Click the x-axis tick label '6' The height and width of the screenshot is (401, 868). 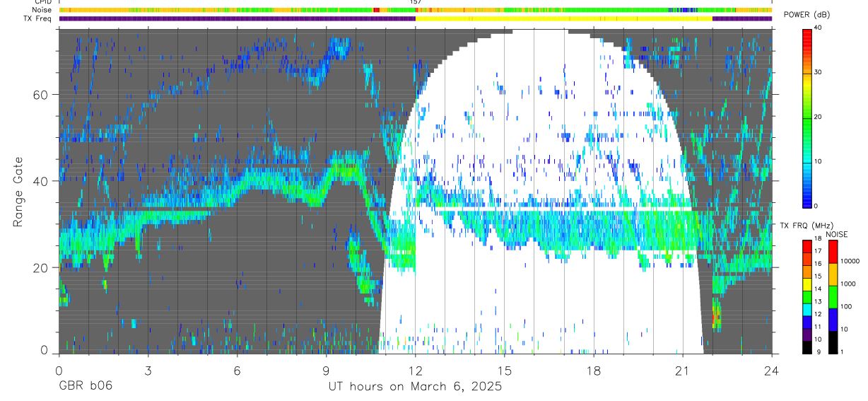pos(237,370)
